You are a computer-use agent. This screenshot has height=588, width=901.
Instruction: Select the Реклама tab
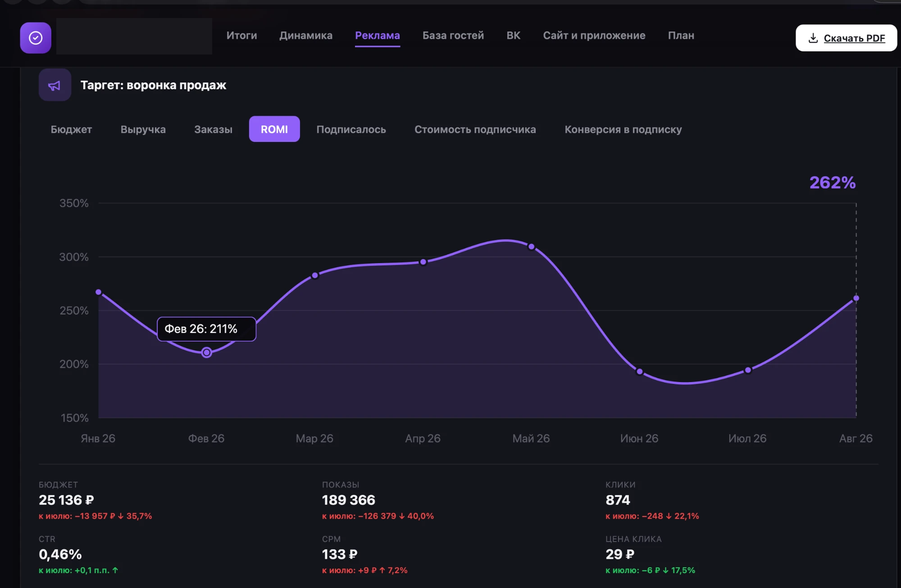[x=378, y=36]
